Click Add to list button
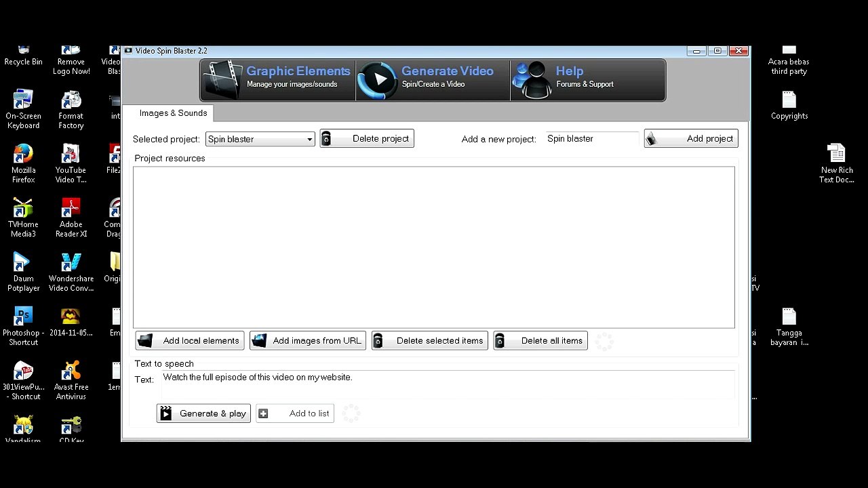Viewport: 868px width, 488px height. coord(295,413)
